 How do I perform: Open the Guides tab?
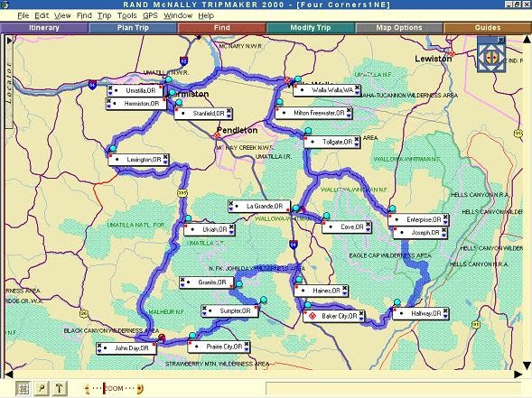[x=488, y=28]
